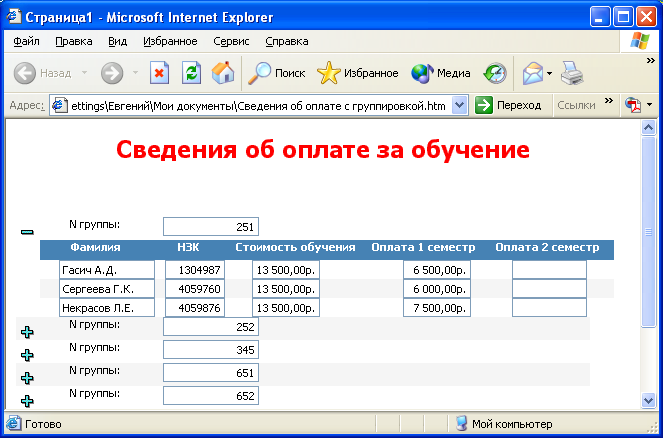Click the Back (Назад) navigation button
The height and width of the screenshot is (438, 663).
click(x=42, y=73)
